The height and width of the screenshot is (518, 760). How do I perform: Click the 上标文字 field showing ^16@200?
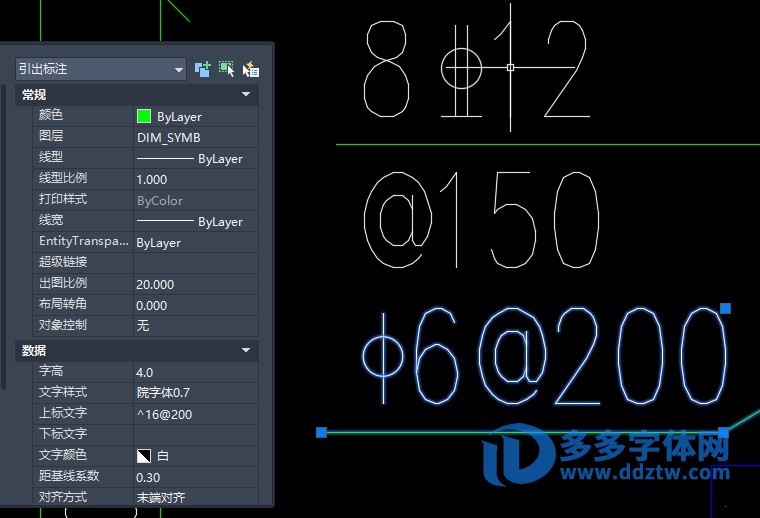195,413
